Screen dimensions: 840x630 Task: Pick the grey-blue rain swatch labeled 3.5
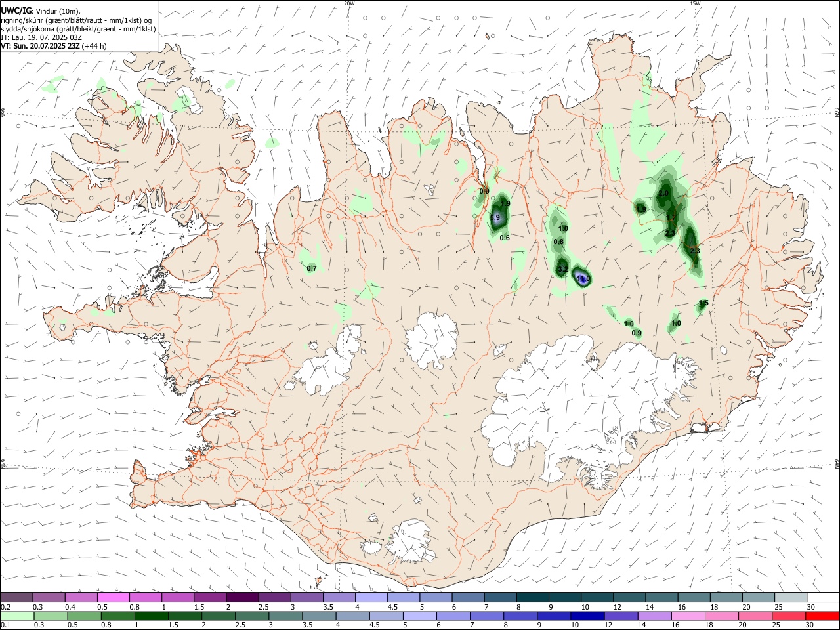[x=319, y=616]
